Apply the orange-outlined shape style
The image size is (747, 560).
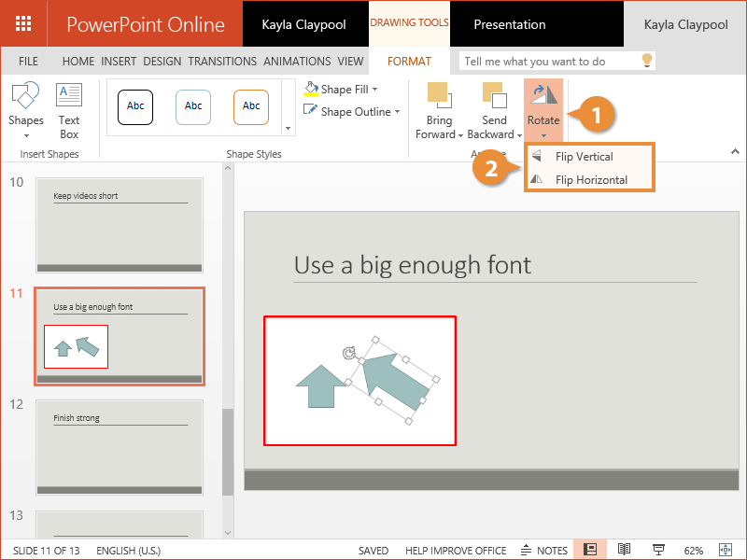251,106
